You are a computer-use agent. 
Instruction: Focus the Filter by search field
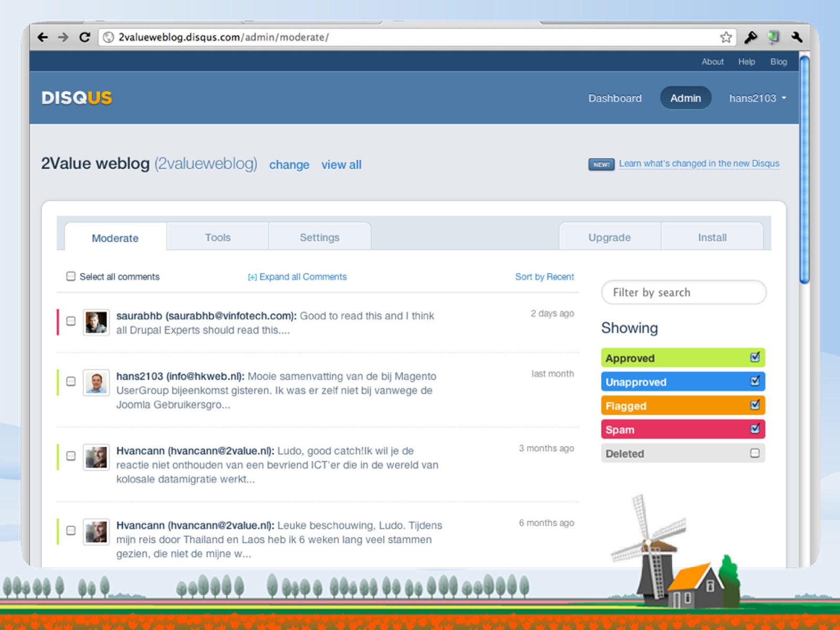[x=684, y=292]
